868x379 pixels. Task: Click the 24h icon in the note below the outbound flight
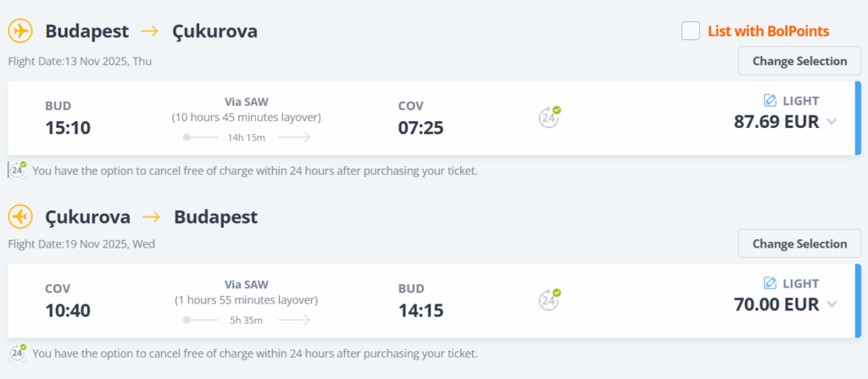18,170
